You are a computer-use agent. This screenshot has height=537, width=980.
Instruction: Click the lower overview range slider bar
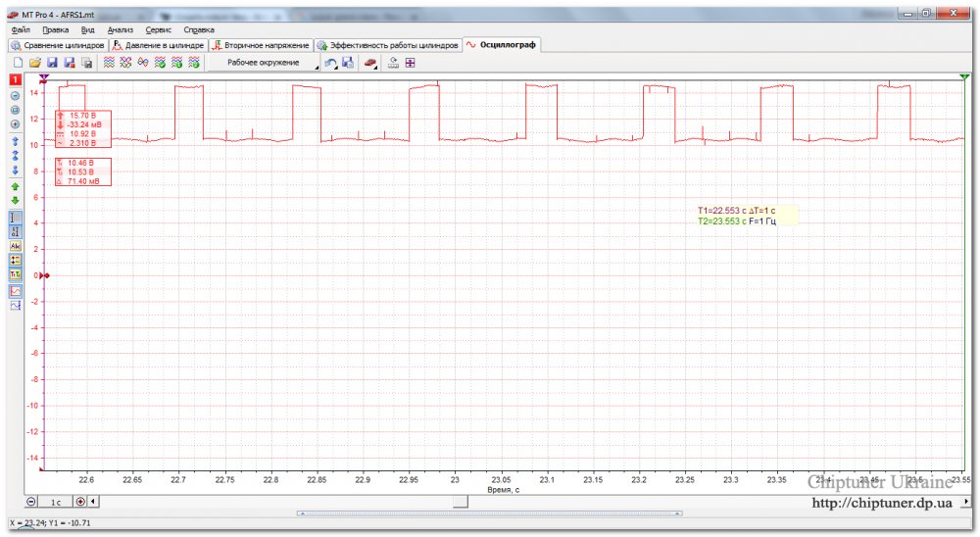(x=489, y=513)
